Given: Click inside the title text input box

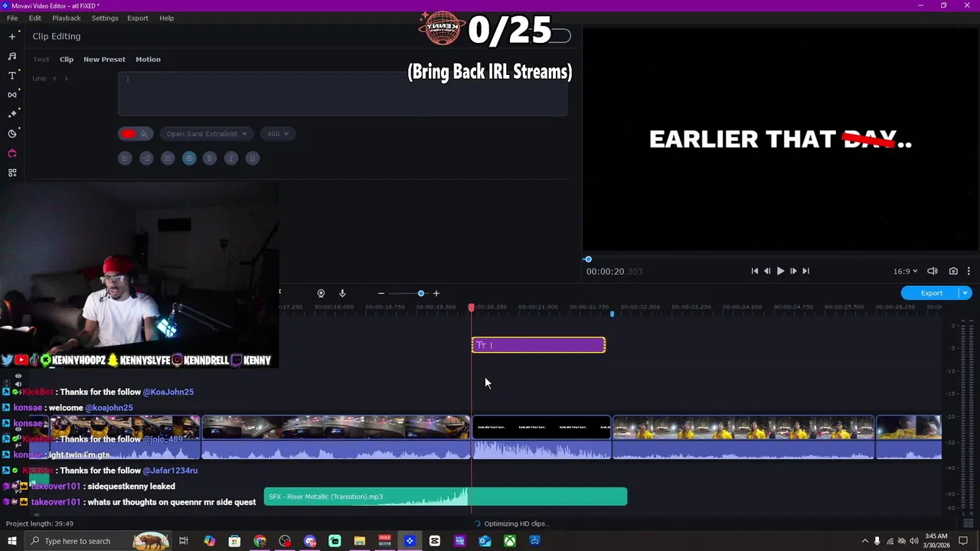Looking at the screenshot, I should pyautogui.click(x=342, y=93).
